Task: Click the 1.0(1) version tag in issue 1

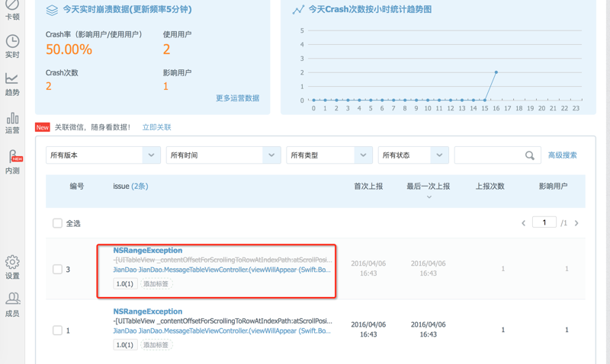Action: click(125, 344)
